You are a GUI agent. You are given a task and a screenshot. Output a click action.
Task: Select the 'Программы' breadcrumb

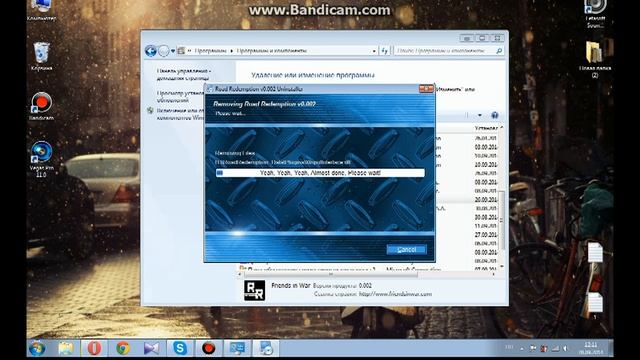[210, 51]
